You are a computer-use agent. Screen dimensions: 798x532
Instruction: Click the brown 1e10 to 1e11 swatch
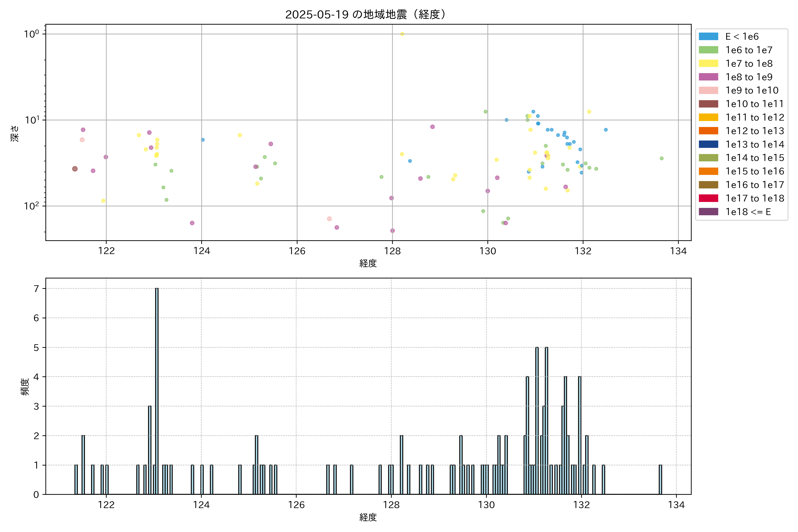(x=708, y=104)
